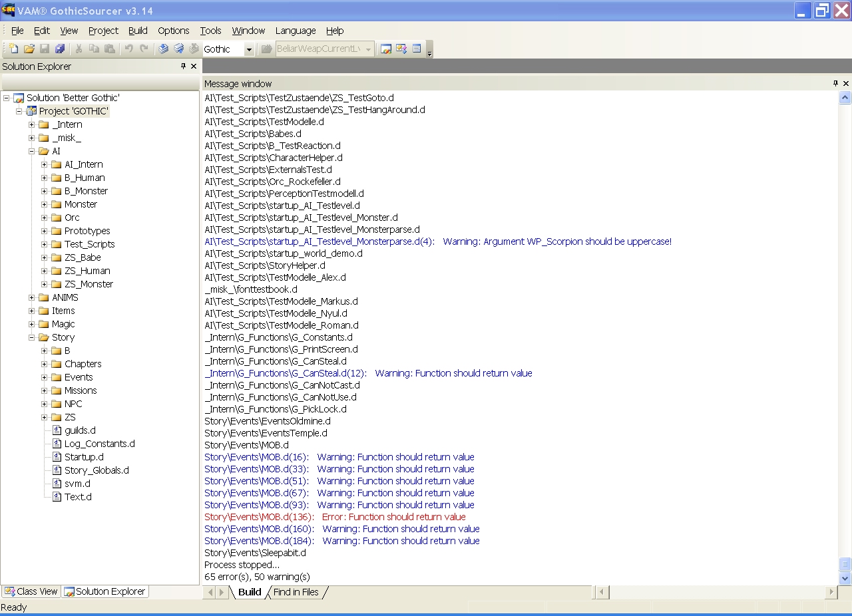This screenshot has width=852, height=616.
Task: Click the second build icon with arrow
Action: coord(179,49)
